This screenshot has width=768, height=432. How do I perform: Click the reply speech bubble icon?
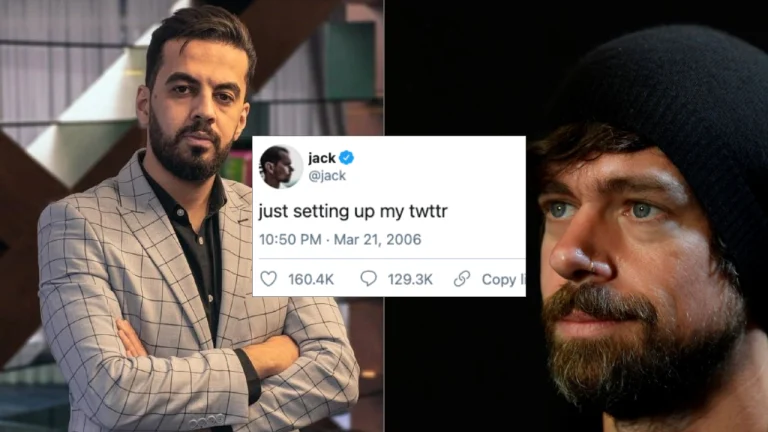coord(368,279)
